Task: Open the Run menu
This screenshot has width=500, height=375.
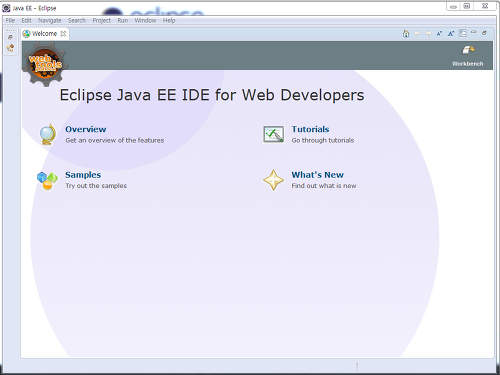Action: coord(123,21)
